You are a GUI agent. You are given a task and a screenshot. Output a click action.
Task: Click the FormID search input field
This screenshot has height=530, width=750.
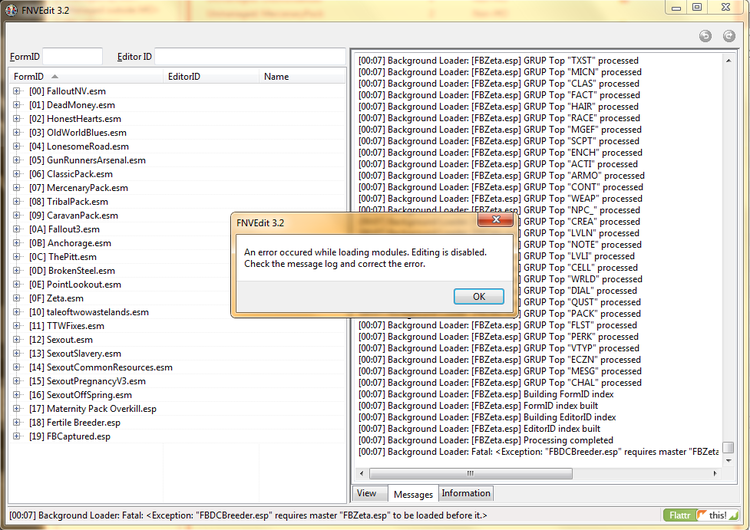[x=72, y=56]
